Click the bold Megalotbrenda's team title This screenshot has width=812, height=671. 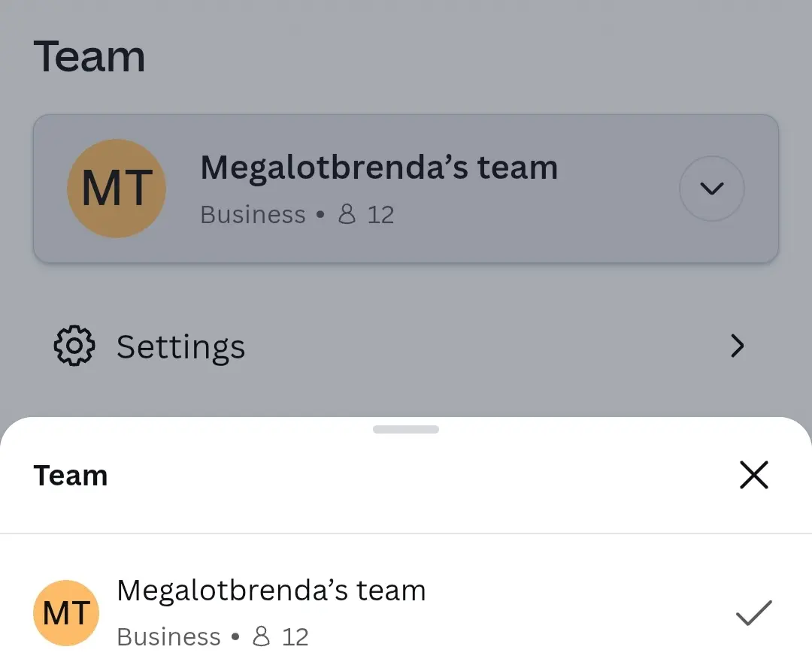(379, 168)
